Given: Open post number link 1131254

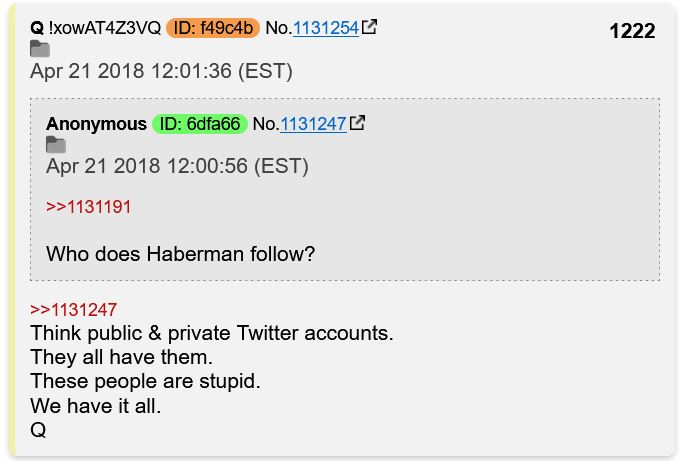Looking at the screenshot, I should (326, 28).
